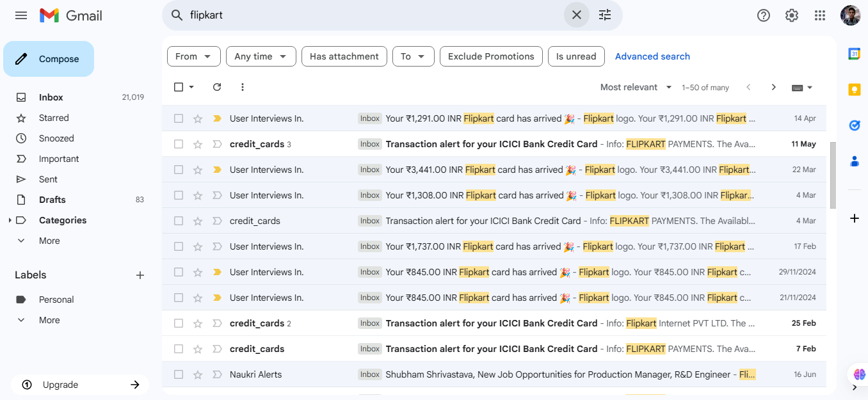Open Google apps grid

point(820,15)
